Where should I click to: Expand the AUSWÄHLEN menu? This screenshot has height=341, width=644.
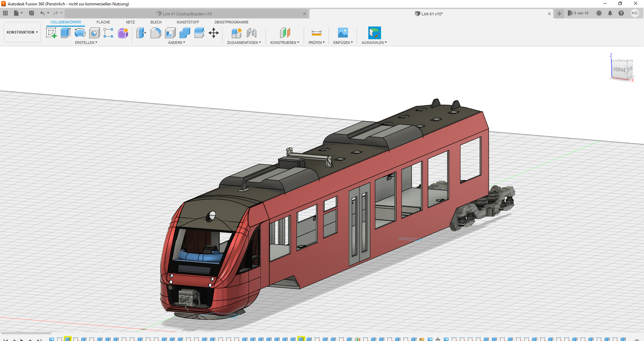pos(374,43)
